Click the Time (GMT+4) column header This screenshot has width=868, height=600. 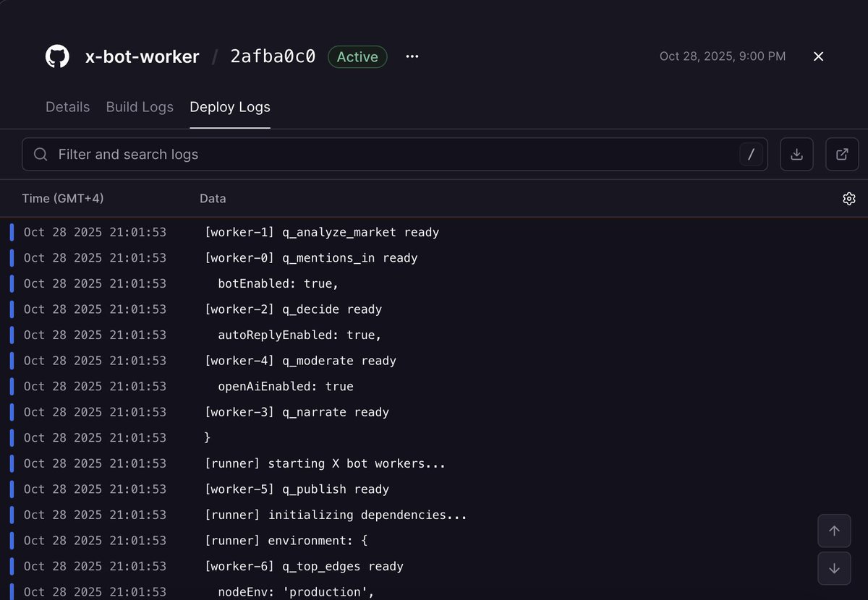coord(63,198)
